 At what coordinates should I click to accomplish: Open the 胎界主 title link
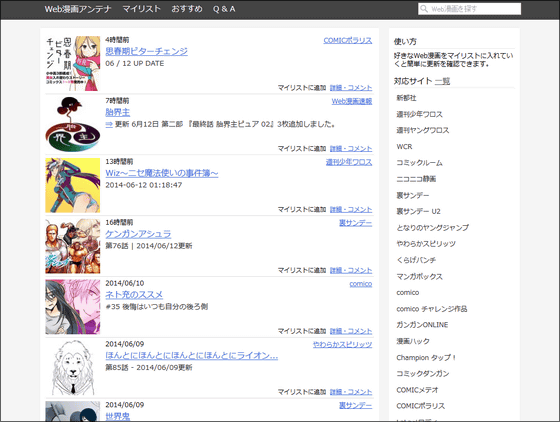pyautogui.click(x=118, y=112)
